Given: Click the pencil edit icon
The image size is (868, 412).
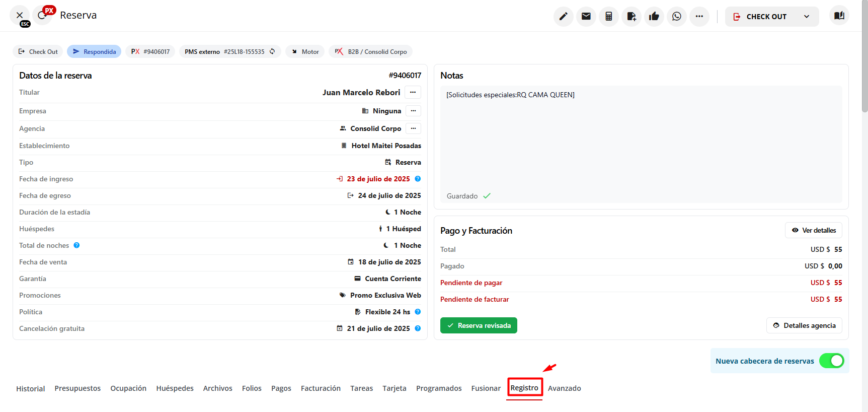Looking at the screenshot, I should [563, 17].
